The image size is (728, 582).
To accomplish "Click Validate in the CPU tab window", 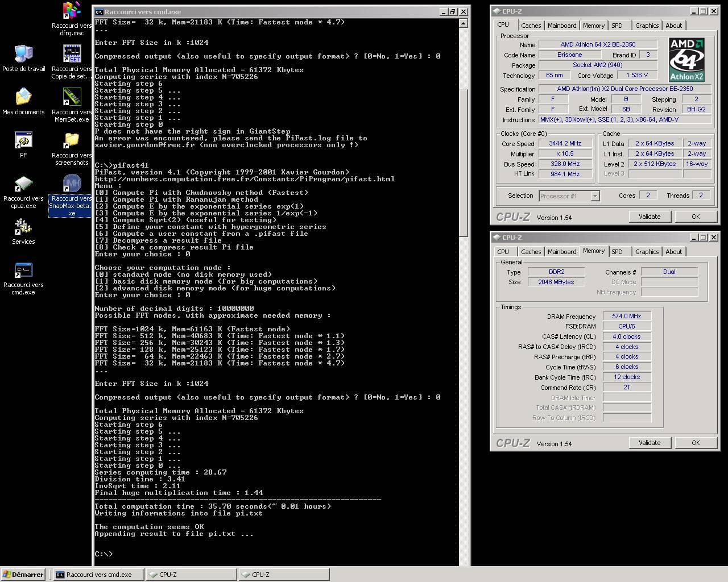I will [x=650, y=217].
